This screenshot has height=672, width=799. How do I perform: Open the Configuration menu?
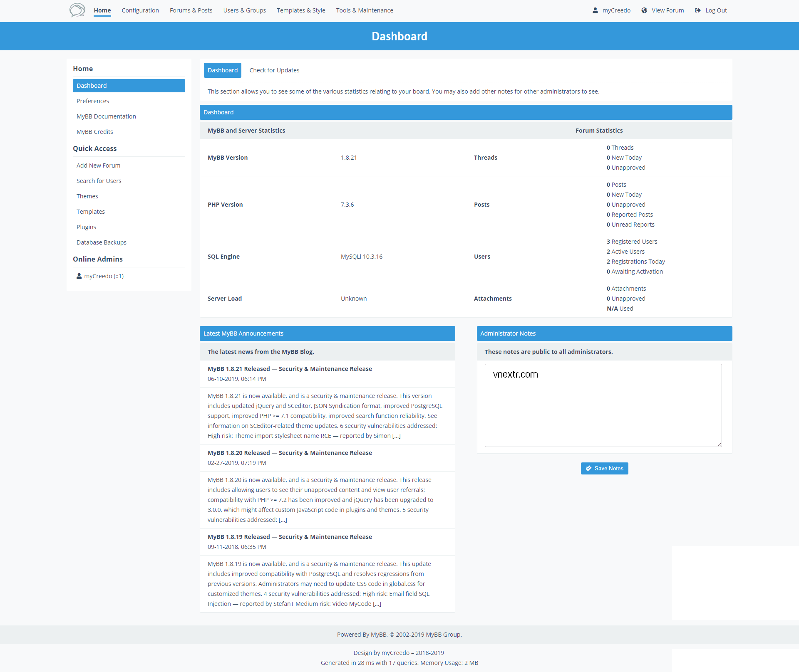140,10
